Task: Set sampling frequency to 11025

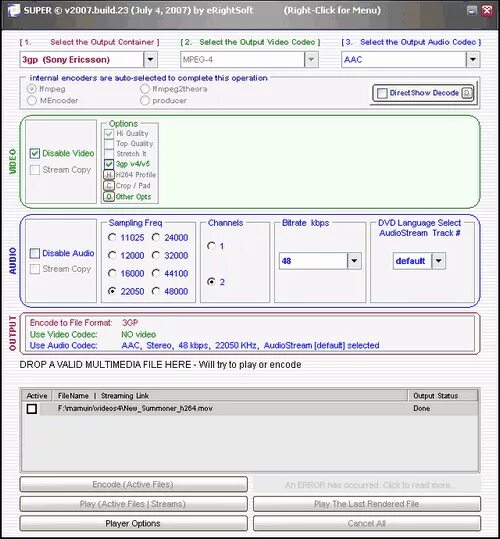Action: pyautogui.click(x=112, y=237)
